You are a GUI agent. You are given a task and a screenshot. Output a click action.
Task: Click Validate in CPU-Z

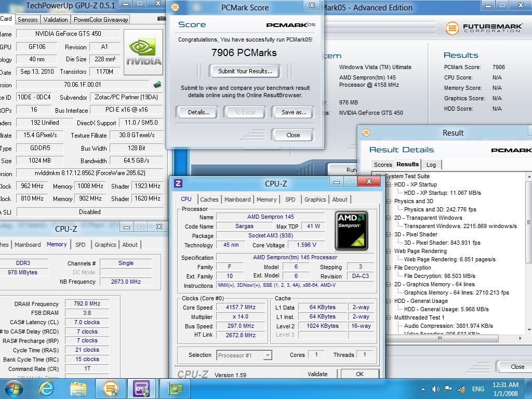pyautogui.click(x=317, y=374)
